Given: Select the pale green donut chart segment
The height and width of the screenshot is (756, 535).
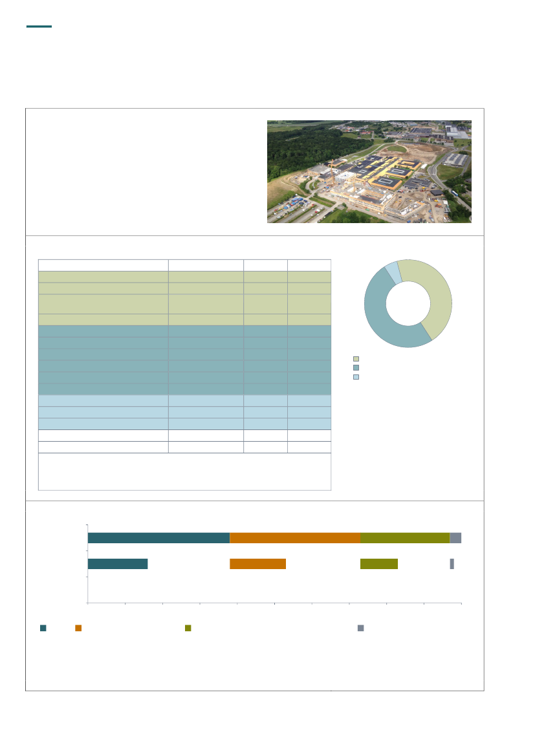Looking at the screenshot, I should [435, 296].
